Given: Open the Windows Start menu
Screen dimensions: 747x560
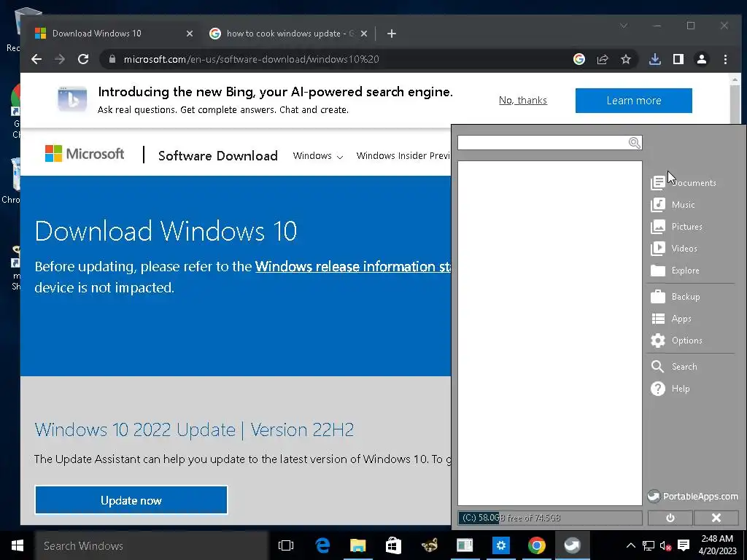Looking at the screenshot, I should click(18, 545).
